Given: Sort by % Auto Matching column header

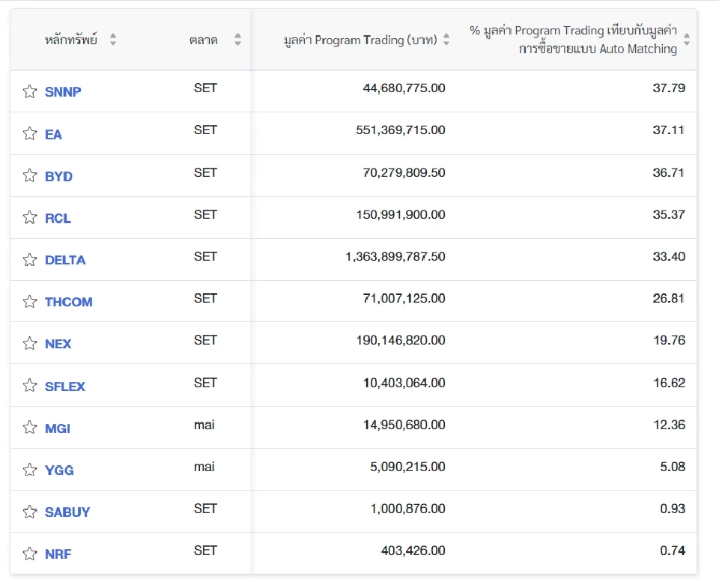Looking at the screenshot, I should tap(687, 40).
